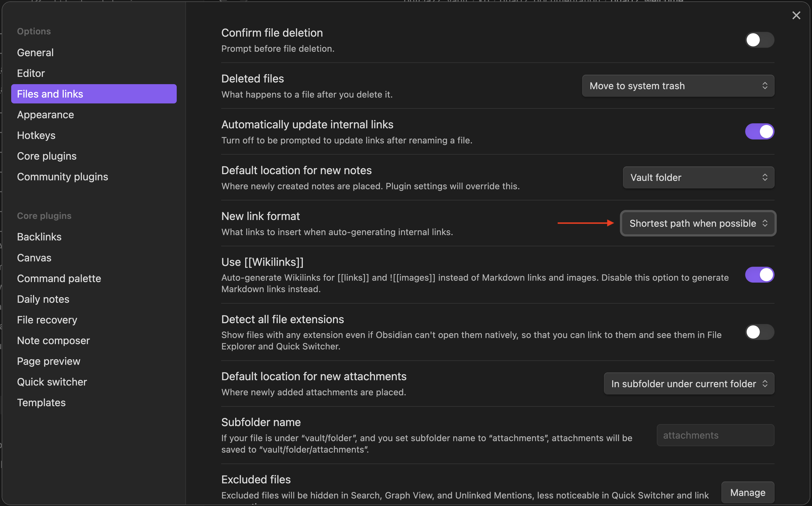
Task: Open Daily notes plugin settings
Action: (x=43, y=299)
